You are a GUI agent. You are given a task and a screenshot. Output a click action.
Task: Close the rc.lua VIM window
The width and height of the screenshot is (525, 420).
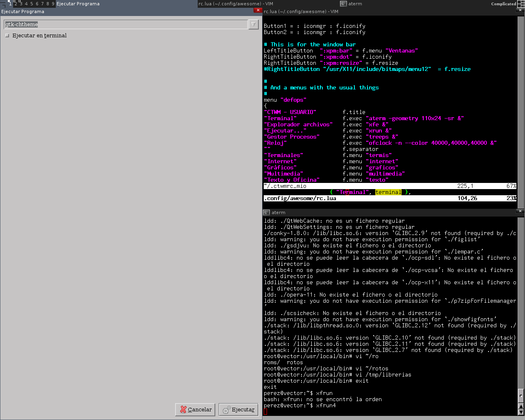coord(520,10)
